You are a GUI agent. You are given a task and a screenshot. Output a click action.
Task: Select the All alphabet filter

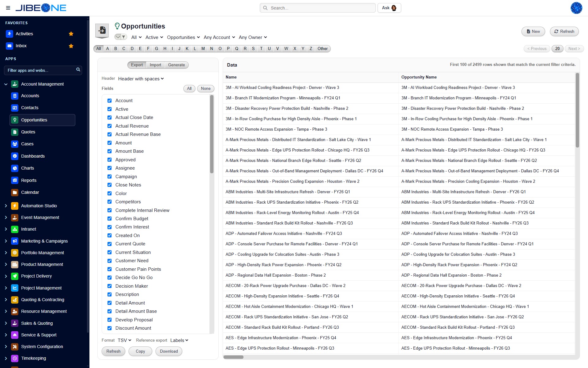99,48
